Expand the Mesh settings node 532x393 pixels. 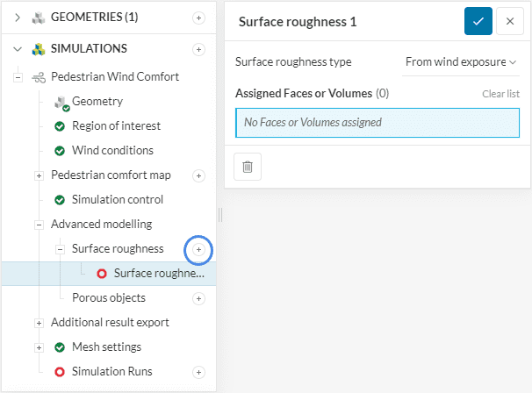pyautogui.click(x=39, y=347)
